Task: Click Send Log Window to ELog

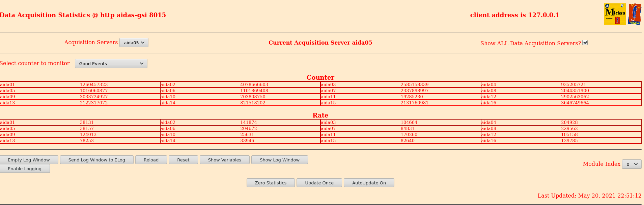Action: click(97, 160)
